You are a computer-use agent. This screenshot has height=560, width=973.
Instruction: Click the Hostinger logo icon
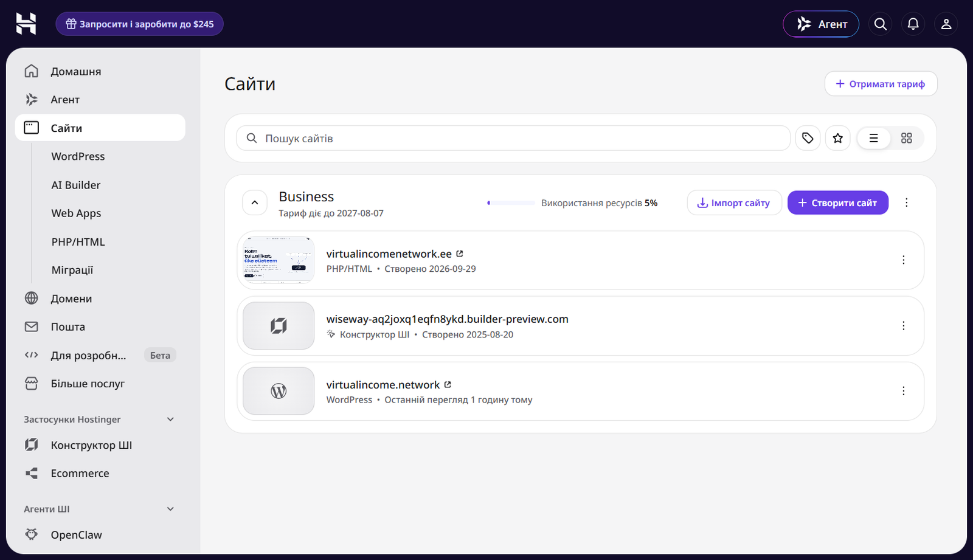[26, 24]
